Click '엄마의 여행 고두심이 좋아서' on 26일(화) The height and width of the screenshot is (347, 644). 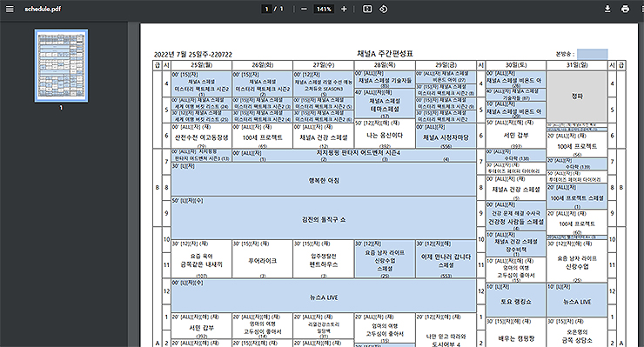tap(263, 326)
